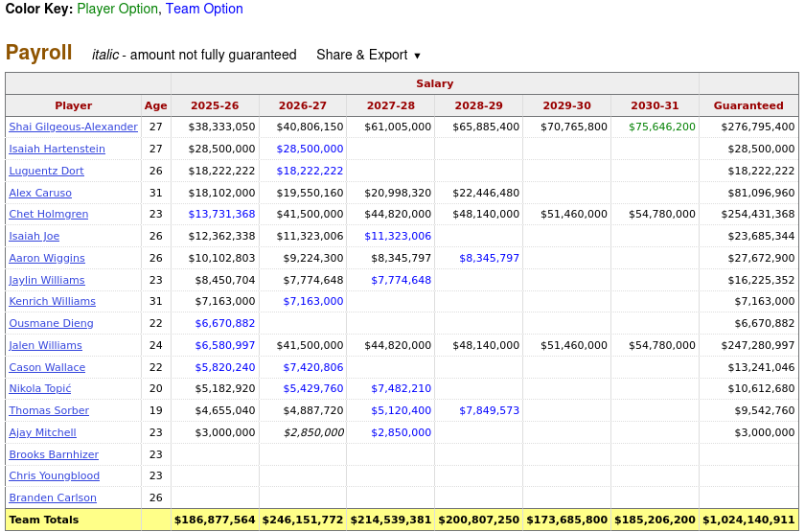Viewport: 805px width, 532px height.
Task: Select Team Totals $246,151,772 for 2026-27
Action: pos(303,520)
